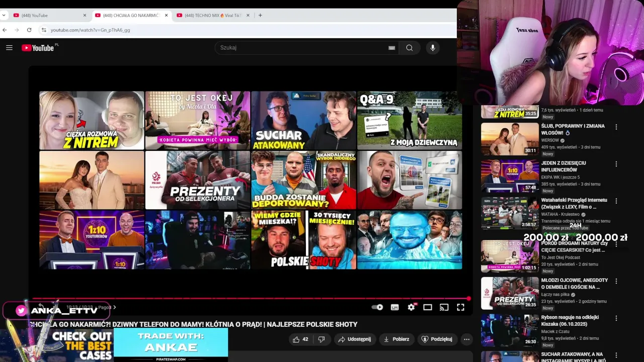This screenshot has width=644, height=362.
Task: Open sidebar video 'MŁODZI OJCOWIE, ANEGDOTY O DEMBELE'
Action: pyautogui.click(x=575, y=284)
